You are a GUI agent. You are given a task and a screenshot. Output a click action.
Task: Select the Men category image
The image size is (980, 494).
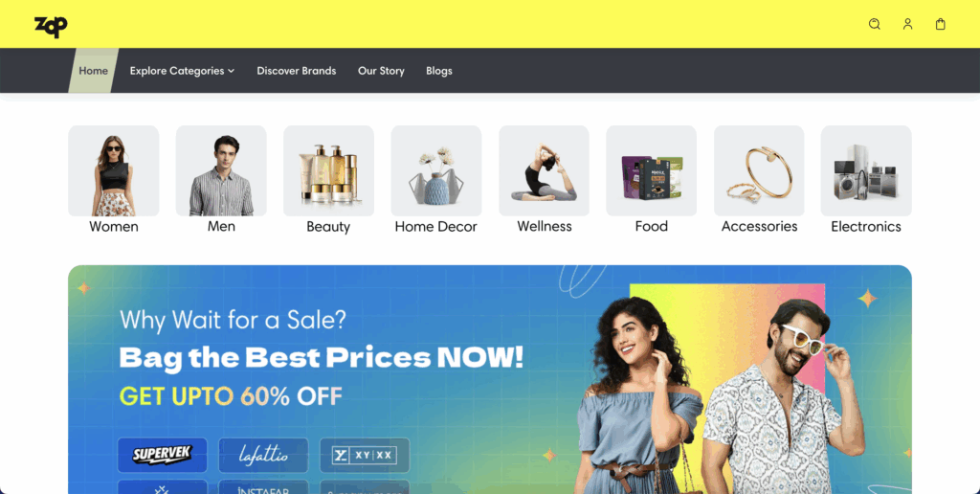pos(221,170)
